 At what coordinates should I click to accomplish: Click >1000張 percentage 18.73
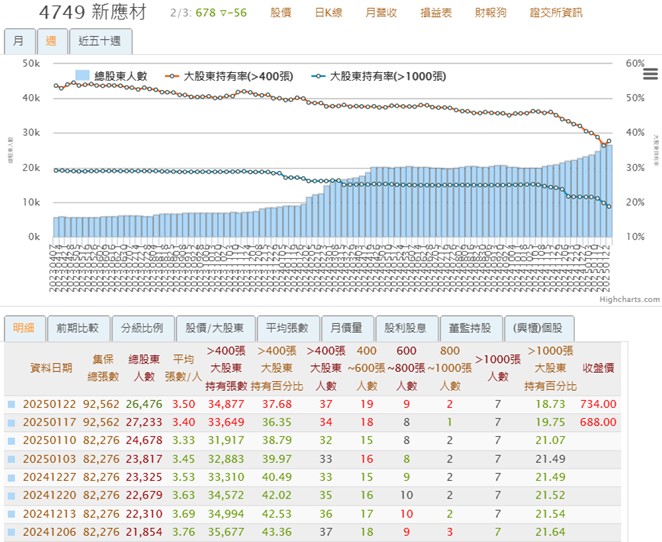click(x=550, y=404)
